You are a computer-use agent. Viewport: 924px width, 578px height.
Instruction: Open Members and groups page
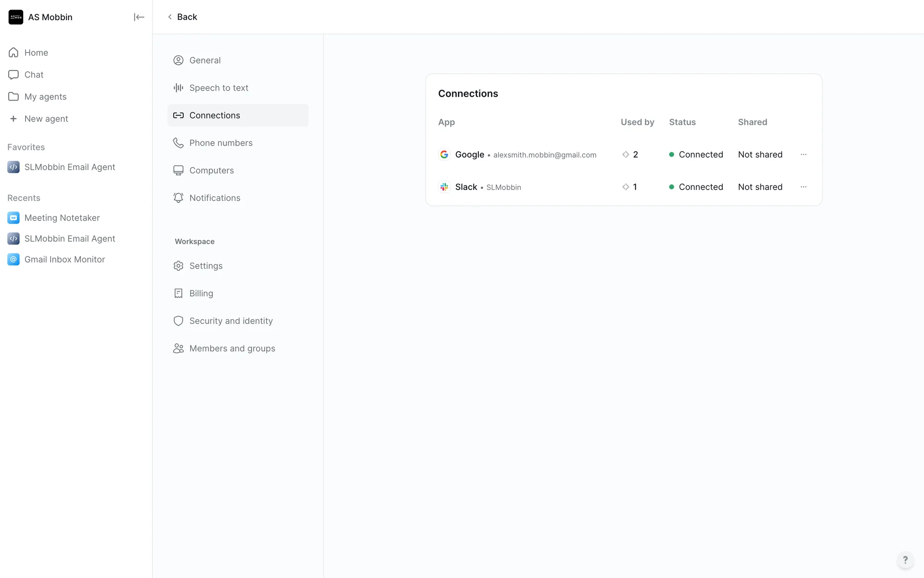tap(232, 348)
